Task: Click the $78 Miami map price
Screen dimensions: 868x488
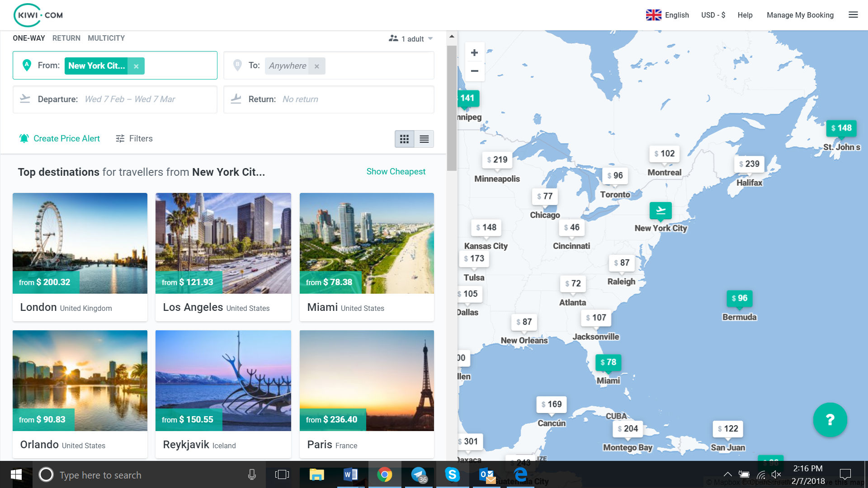Action: pos(608,362)
